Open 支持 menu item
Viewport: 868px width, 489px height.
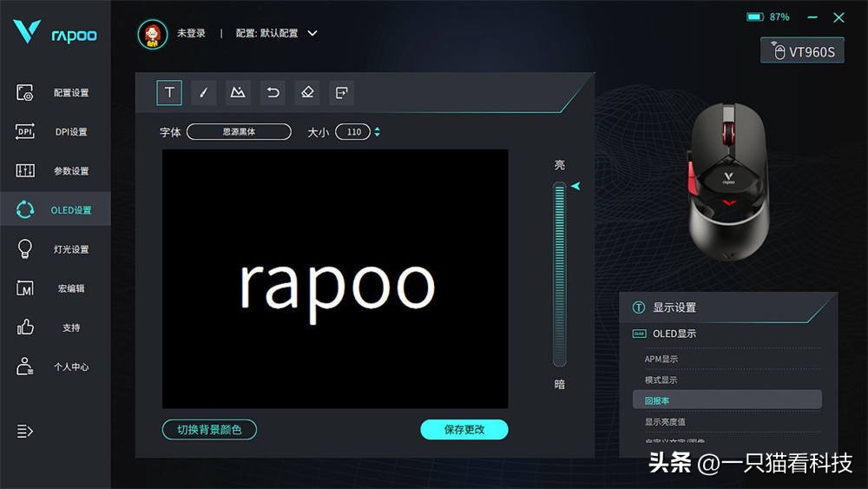tap(71, 327)
